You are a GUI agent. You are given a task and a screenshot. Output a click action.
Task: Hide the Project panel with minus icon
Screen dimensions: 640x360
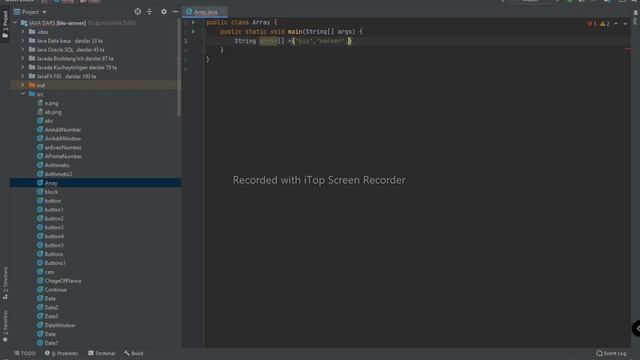[x=176, y=12]
